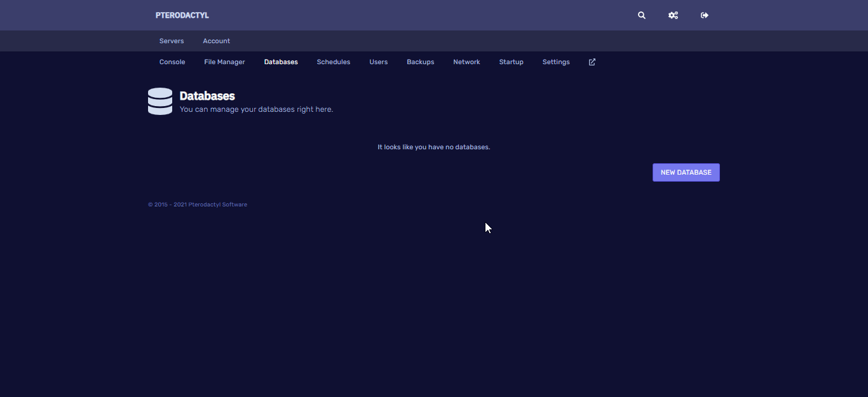Click the sign out icon

pyautogui.click(x=704, y=15)
